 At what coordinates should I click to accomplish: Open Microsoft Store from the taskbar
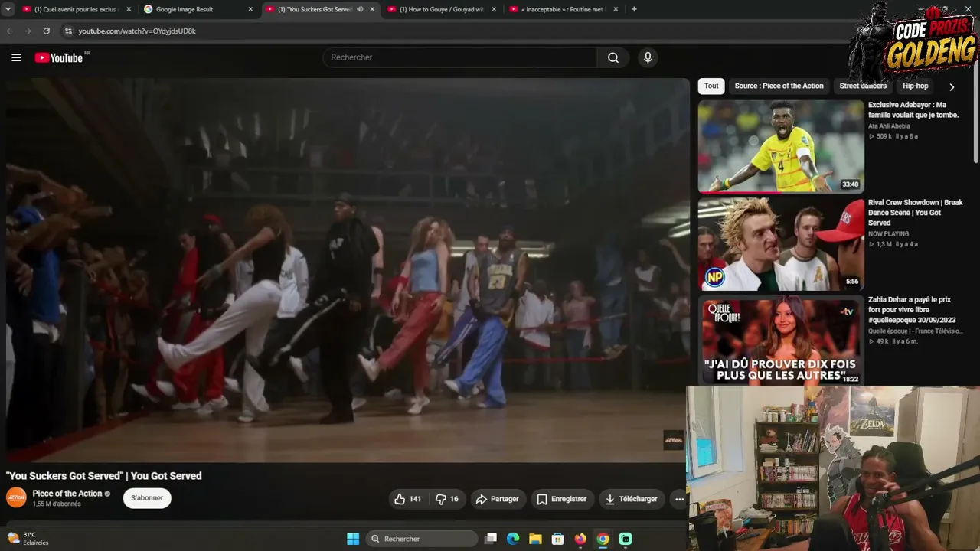[x=558, y=539]
